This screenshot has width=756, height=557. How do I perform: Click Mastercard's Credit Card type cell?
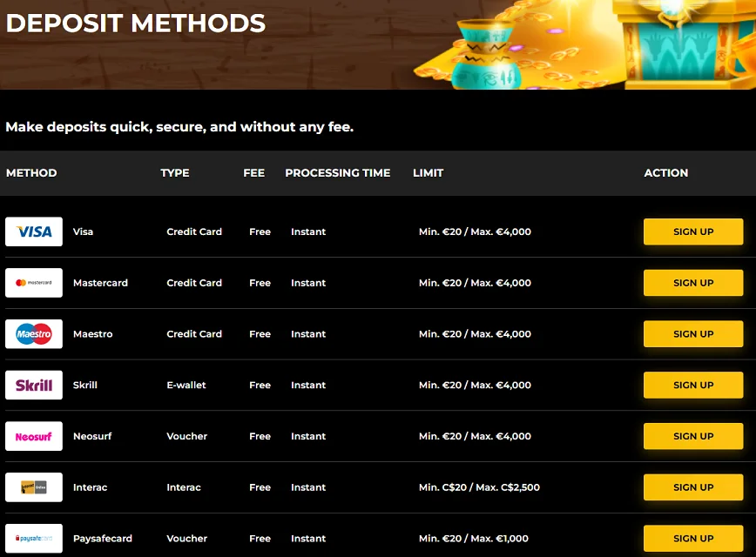tap(194, 283)
